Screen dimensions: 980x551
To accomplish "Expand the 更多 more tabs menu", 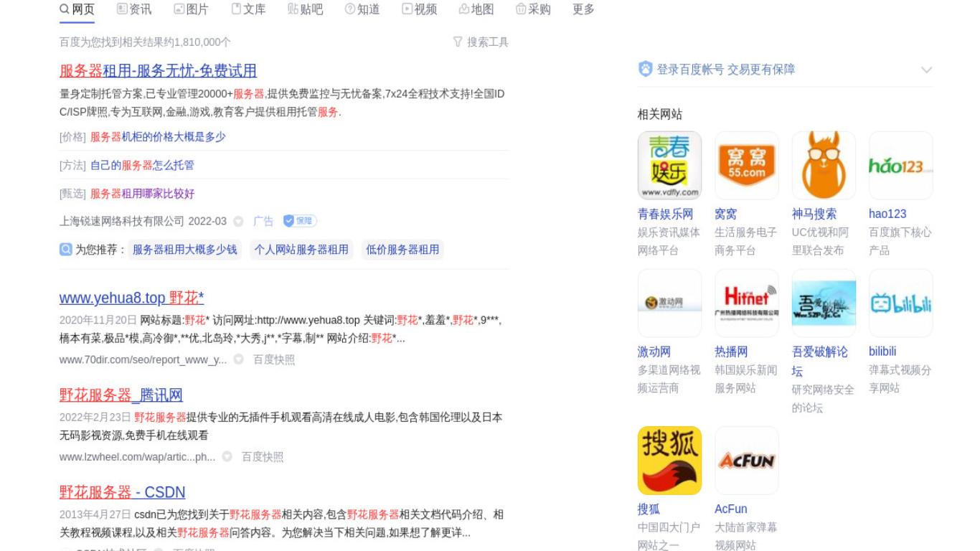I will 583,9.
